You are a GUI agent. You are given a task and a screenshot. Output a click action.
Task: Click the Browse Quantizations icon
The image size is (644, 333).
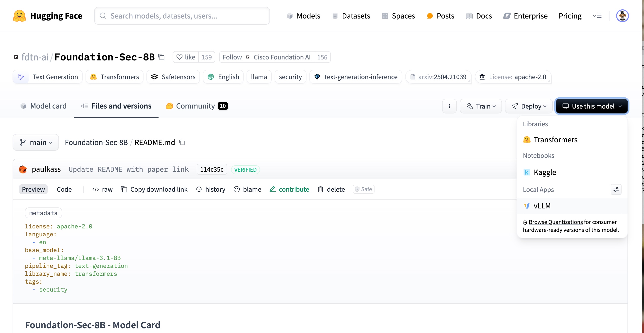[525, 222]
